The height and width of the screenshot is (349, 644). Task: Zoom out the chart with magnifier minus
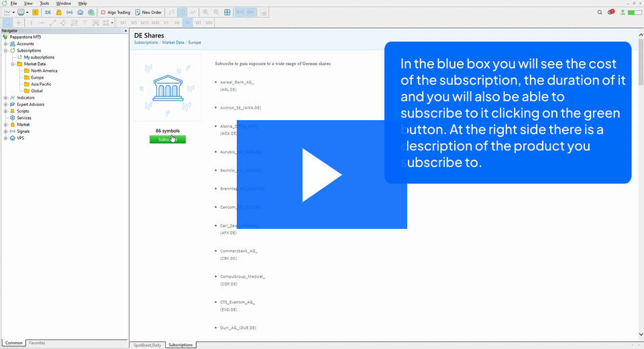click(216, 12)
